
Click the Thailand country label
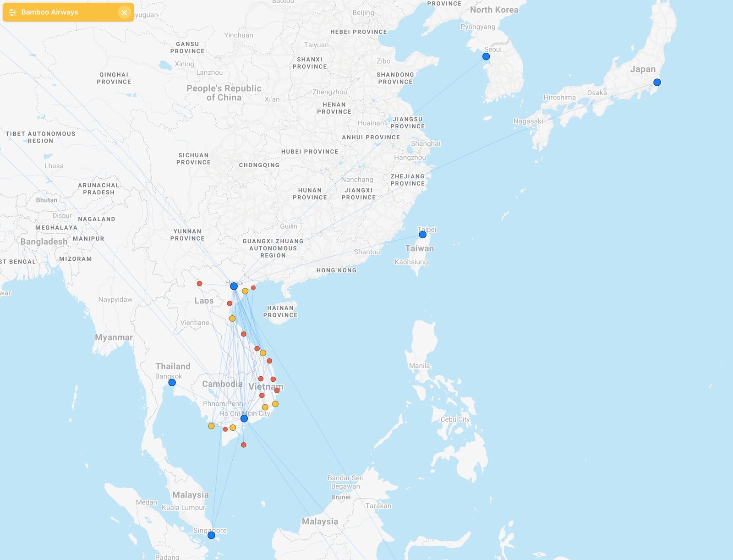click(173, 366)
